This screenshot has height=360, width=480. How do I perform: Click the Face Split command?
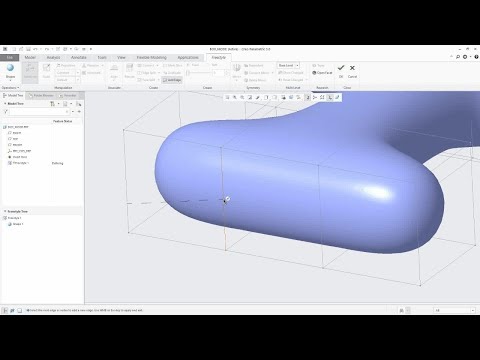(x=147, y=80)
